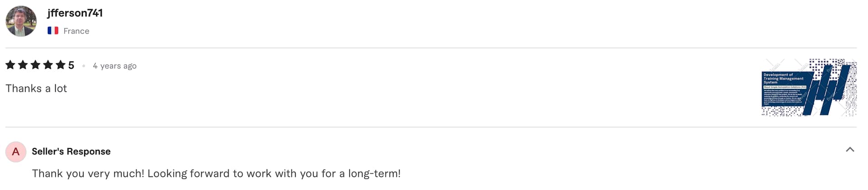The image size is (868, 190).
Task: Click the dot separator before the timestamp
Action: [84, 66]
